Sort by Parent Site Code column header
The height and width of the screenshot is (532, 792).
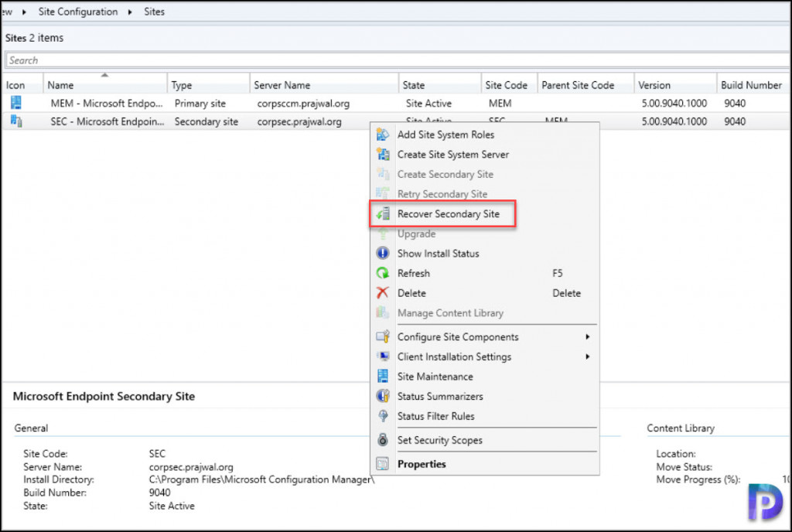(586, 85)
